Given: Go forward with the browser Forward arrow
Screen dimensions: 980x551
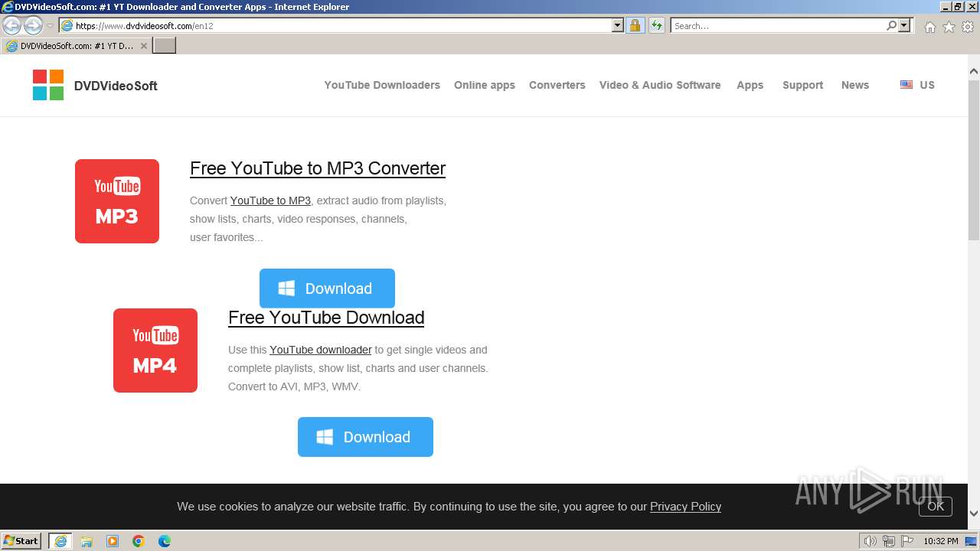Looking at the screenshot, I should tap(33, 25).
